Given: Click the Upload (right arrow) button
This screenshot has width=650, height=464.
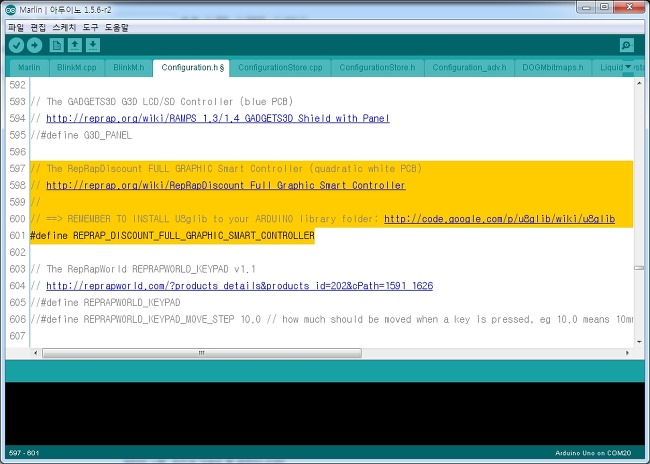Looking at the screenshot, I should point(34,45).
